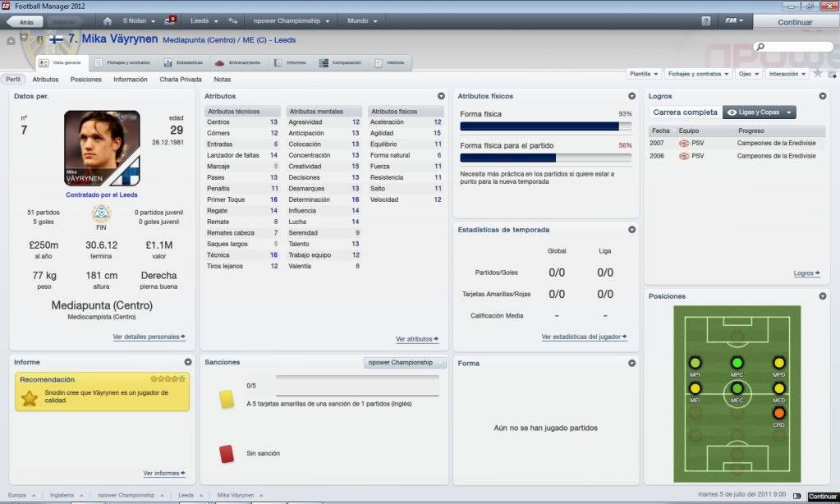This screenshot has height=504, width=840.
Task: Click the recommendation gold star icon
Action: click(29, 398)
